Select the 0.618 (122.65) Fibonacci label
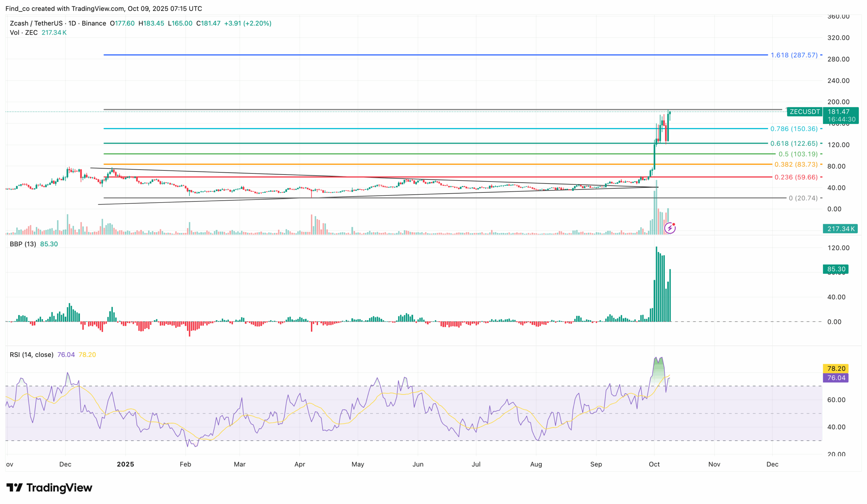The height and width of the screenshot is (504, 867). pyautogui.click(x=794, y=144)
